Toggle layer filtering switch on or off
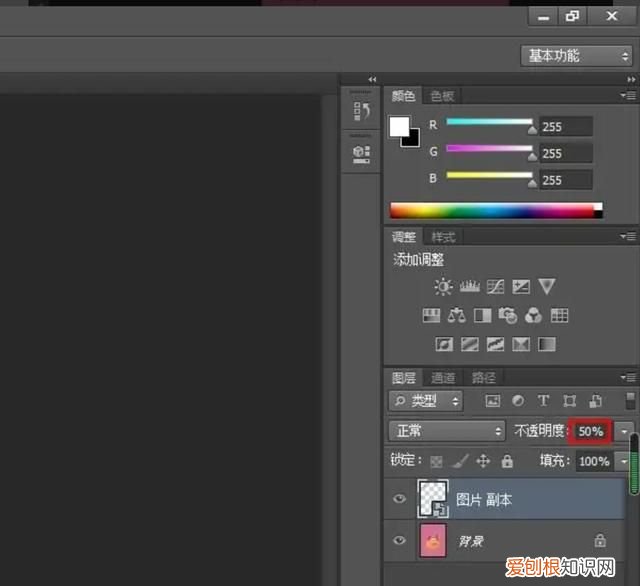The image size is (640, 586). (631, 400)
